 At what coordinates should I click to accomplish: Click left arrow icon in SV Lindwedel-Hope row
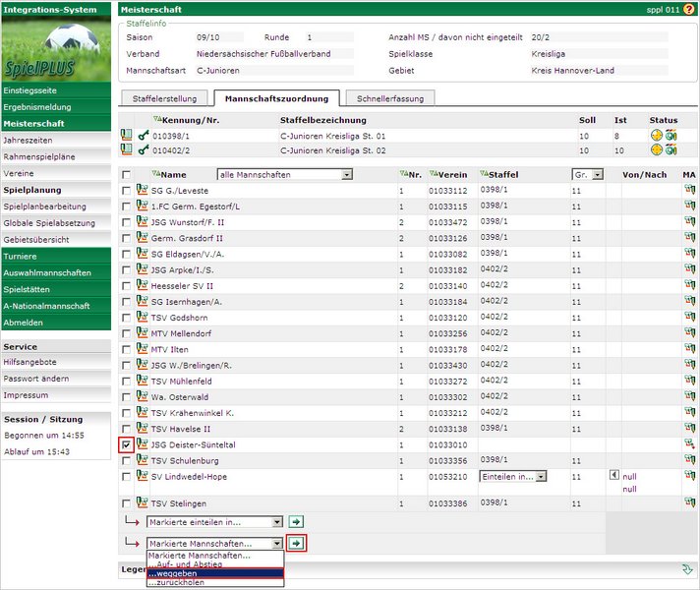click(614, 476)
